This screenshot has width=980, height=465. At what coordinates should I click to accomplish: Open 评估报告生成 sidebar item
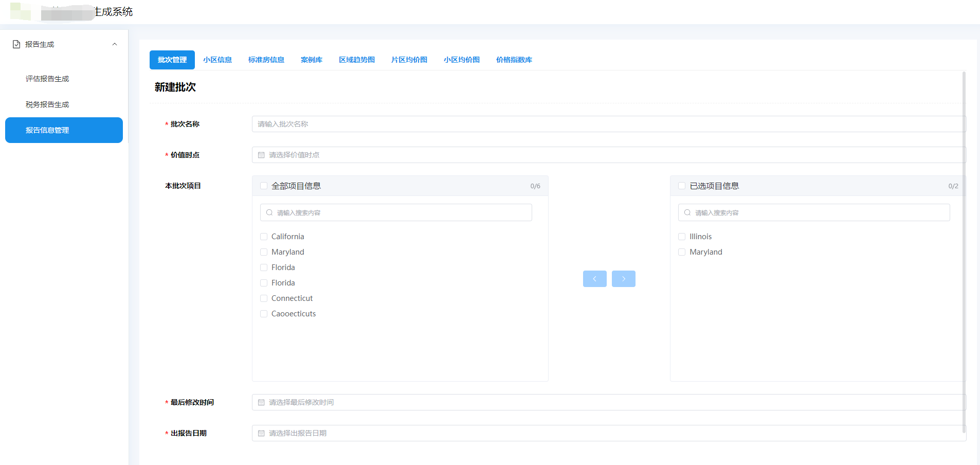point(47,79)
